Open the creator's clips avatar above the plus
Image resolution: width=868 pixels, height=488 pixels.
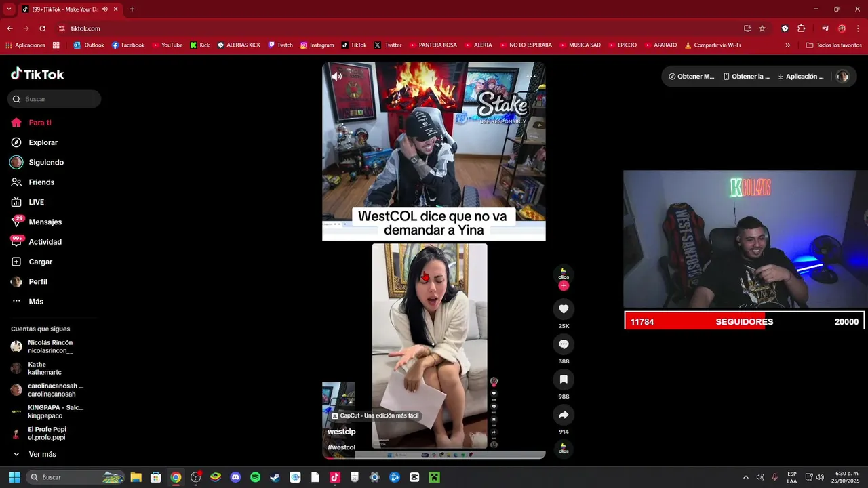(x=564, y=274)
